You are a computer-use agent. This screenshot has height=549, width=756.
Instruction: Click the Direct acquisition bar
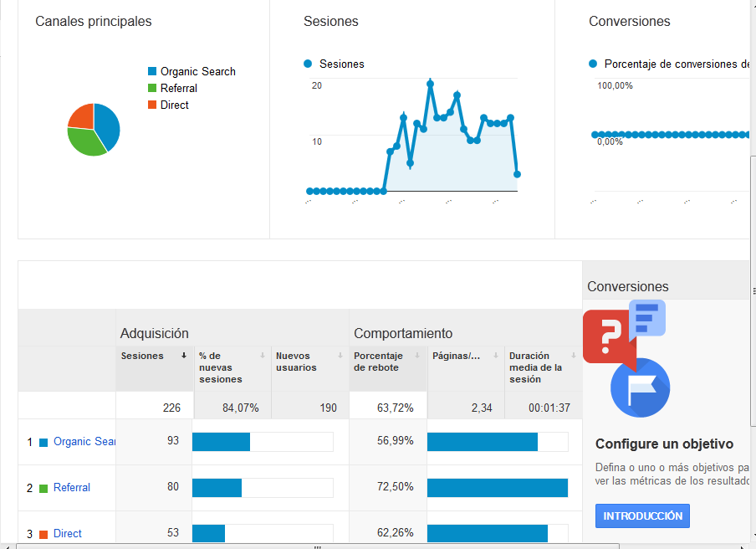209,534
